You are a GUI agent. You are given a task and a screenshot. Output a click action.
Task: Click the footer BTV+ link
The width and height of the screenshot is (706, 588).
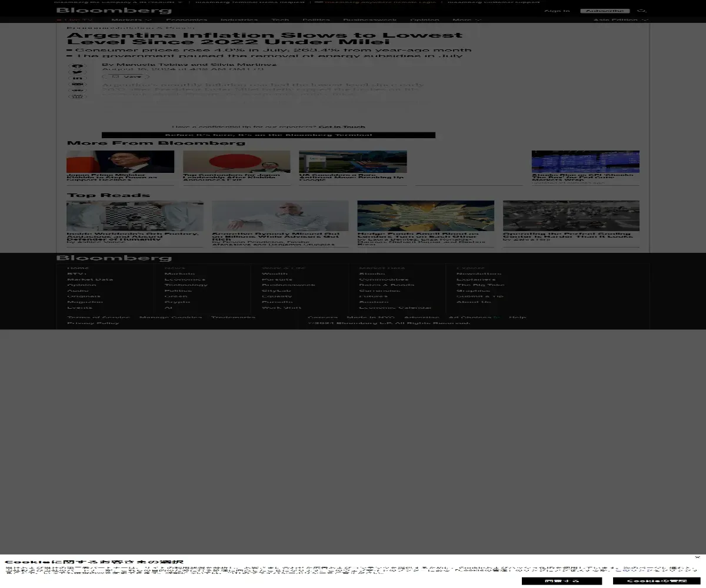[76, 274]
